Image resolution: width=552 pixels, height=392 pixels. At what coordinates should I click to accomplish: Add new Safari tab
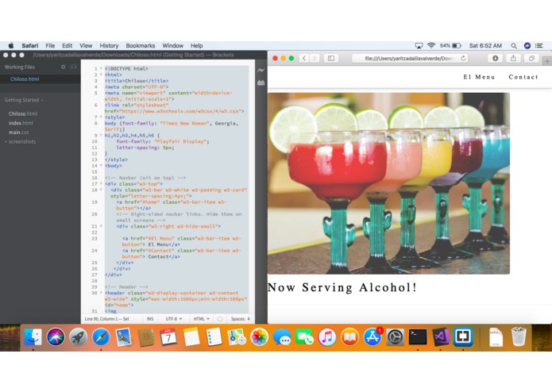[547, 61]
